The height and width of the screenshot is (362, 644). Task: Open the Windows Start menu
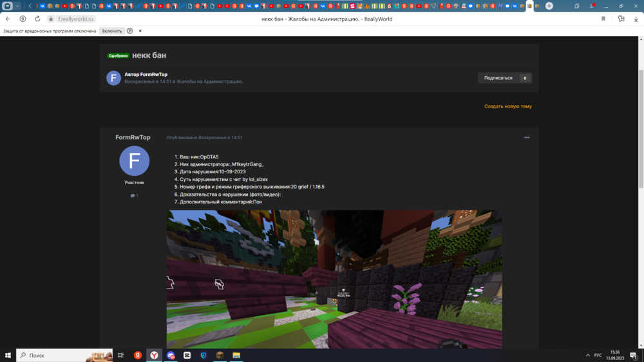(8, 356)
